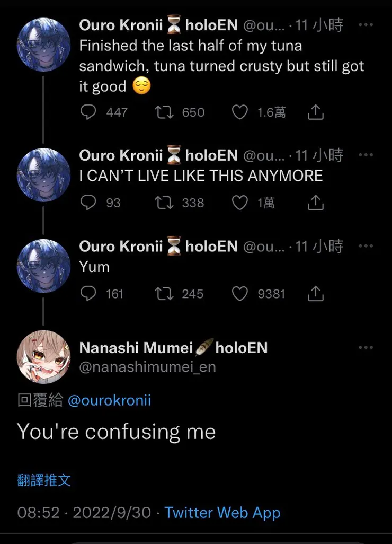The width and height of the screenshot is (392, 544).
Task: Reply to the "Yum" tweet
Action: (88, 293)
